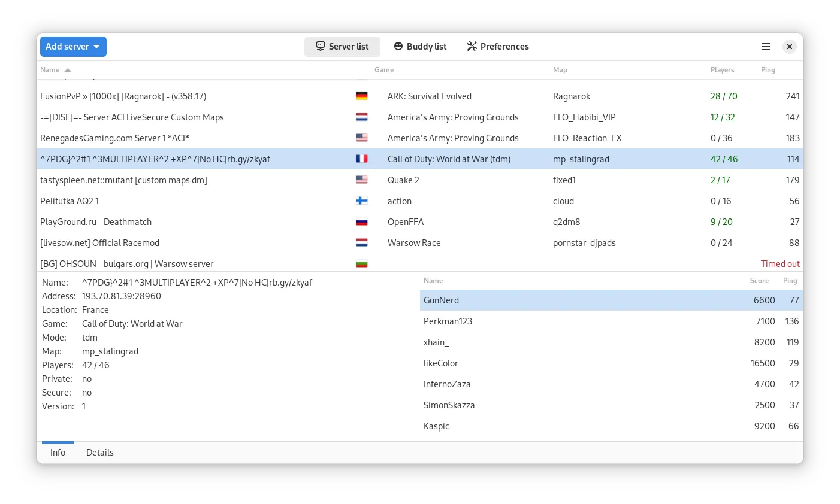Switch to the Buddy list view

click(x=420, y=47)
